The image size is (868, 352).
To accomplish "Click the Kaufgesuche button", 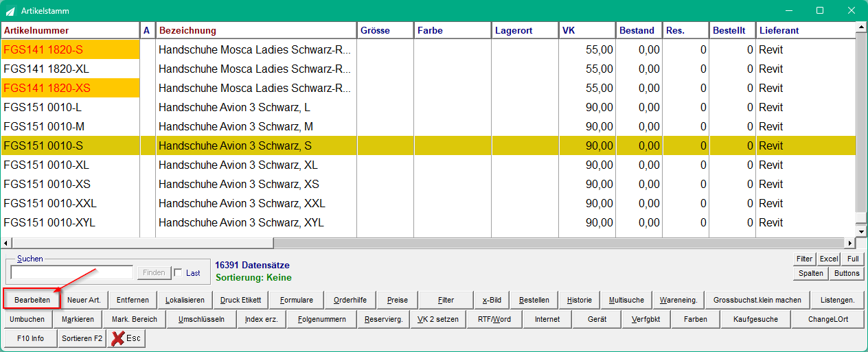I will click(x=755, y=319).
